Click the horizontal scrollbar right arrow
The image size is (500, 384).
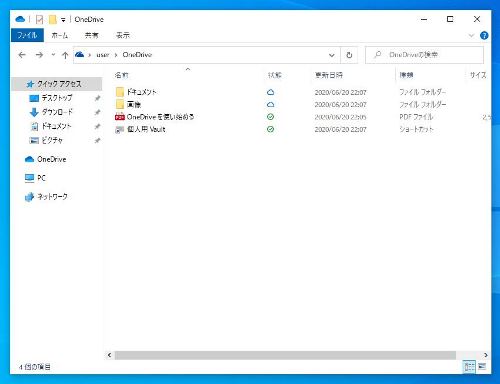point(486,355)
